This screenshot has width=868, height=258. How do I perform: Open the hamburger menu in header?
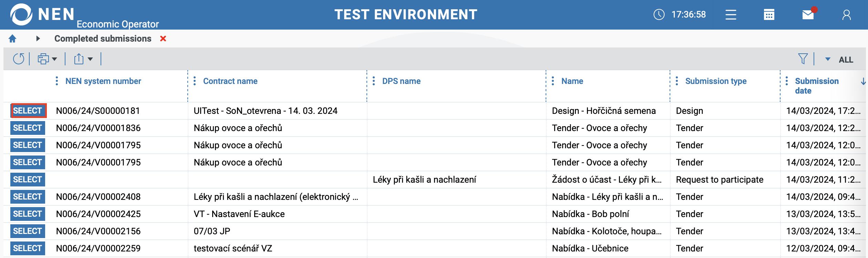click(731, 15)
